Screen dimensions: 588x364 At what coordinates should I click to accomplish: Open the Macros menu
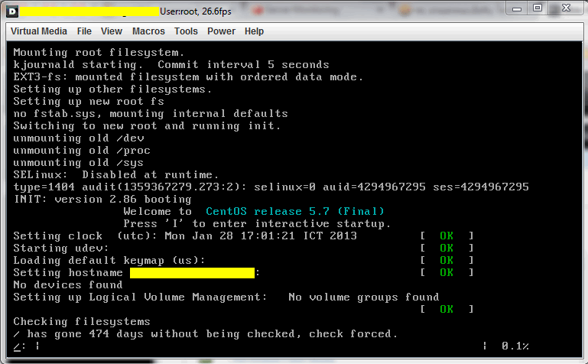click(x=148, y=31)
